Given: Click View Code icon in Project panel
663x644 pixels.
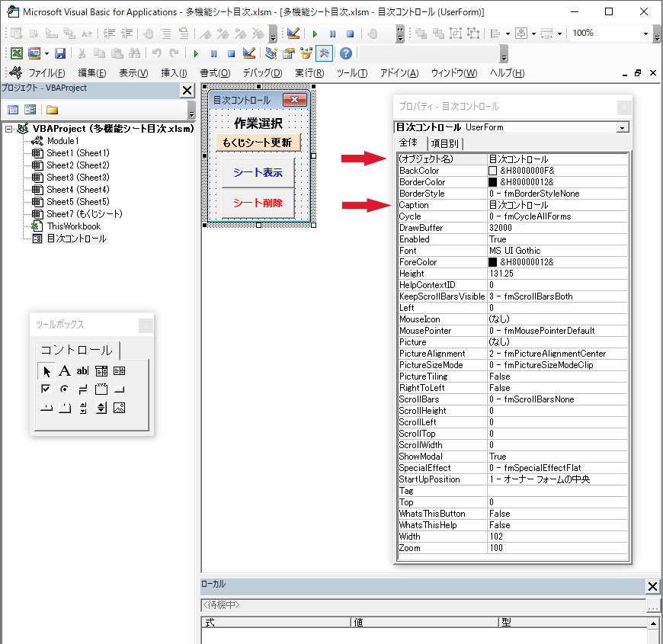Looking at the screenshot, I should pos(13,110).
